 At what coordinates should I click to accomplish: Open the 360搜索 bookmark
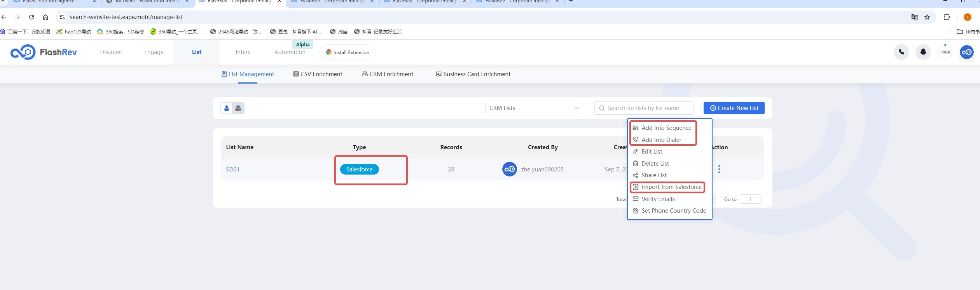point(121,32)
